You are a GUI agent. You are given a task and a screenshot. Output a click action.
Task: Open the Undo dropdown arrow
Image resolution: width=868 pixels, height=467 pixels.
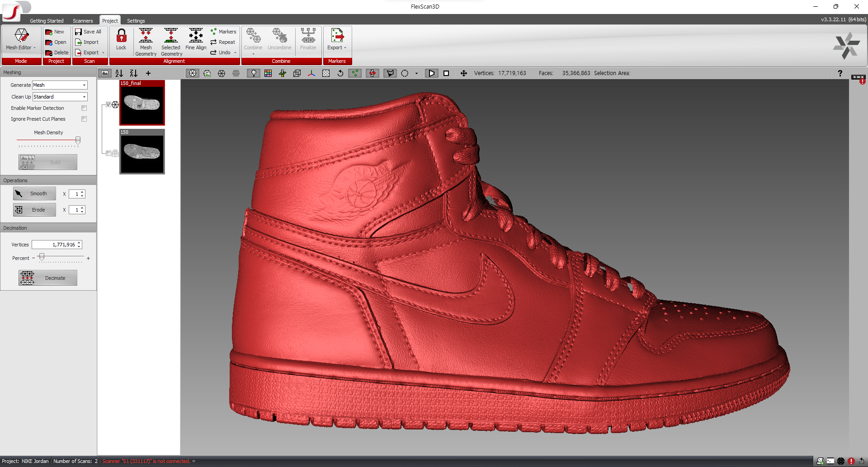(x=236, y=53)
